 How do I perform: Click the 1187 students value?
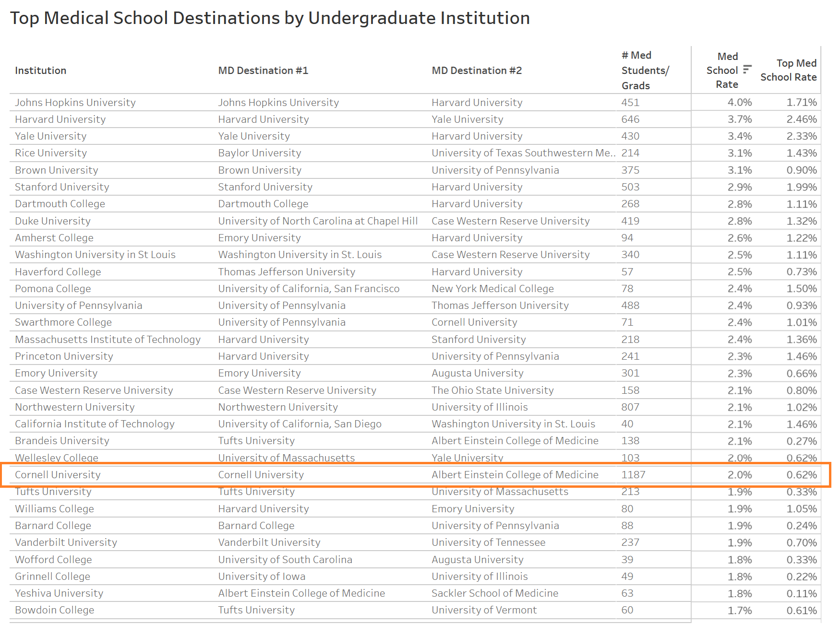(x=633, y=475)
